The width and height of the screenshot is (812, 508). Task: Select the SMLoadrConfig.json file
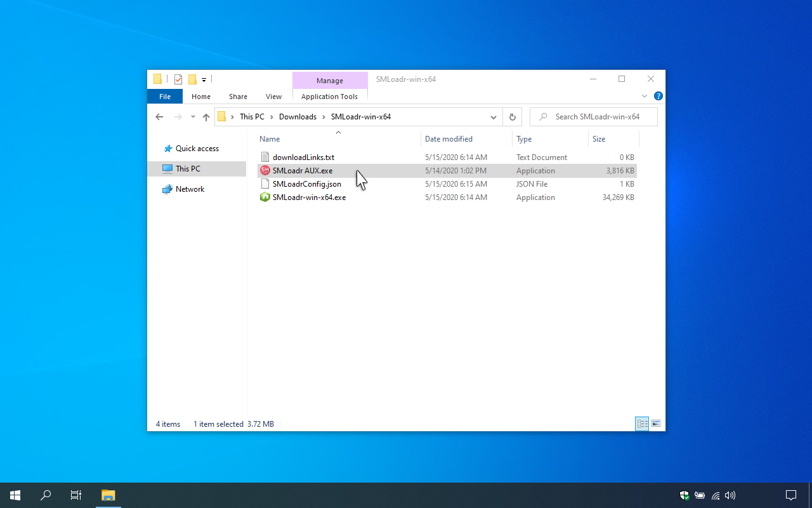click(x=447, y=184)
